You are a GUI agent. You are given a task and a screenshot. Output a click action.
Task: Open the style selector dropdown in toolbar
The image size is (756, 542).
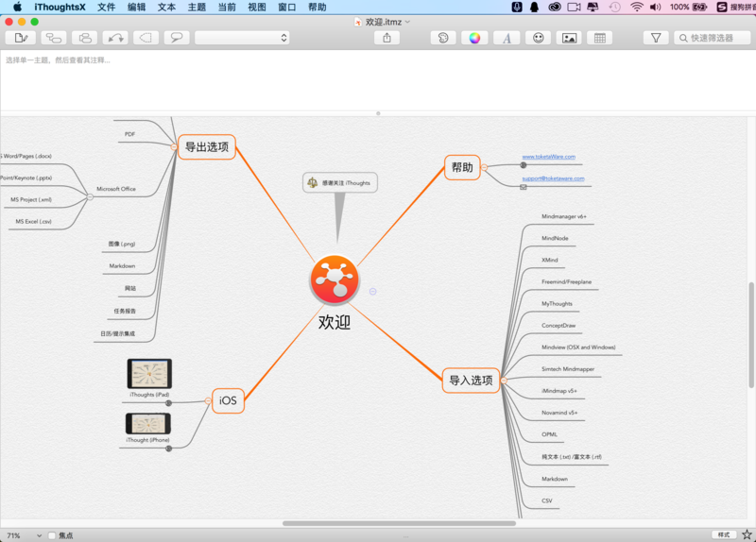[242, 38]
